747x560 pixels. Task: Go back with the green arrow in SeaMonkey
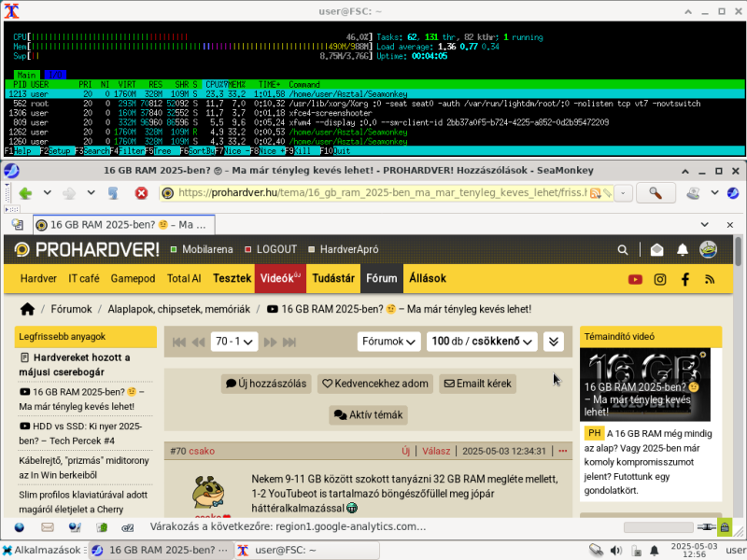point(26,193)
